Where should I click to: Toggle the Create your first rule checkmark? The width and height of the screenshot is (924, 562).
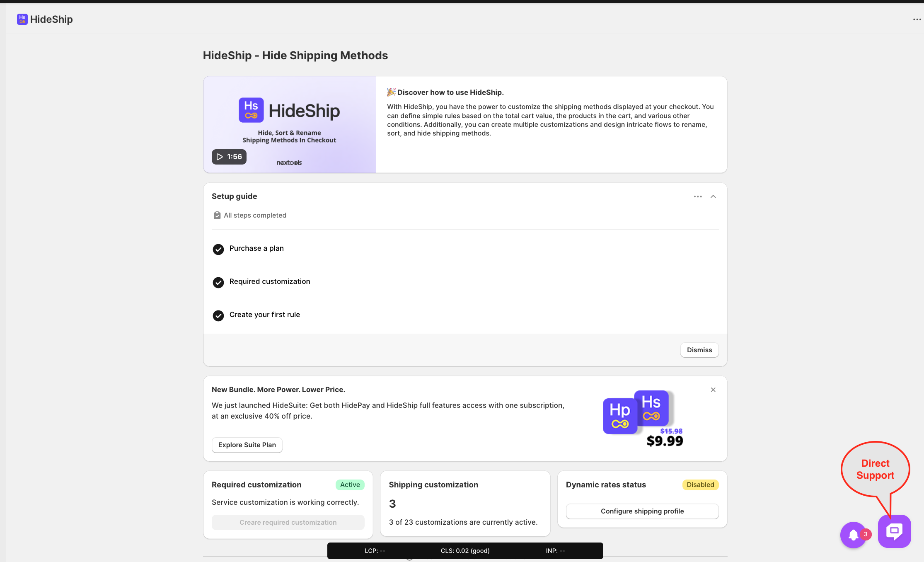[x=218, y=315]
